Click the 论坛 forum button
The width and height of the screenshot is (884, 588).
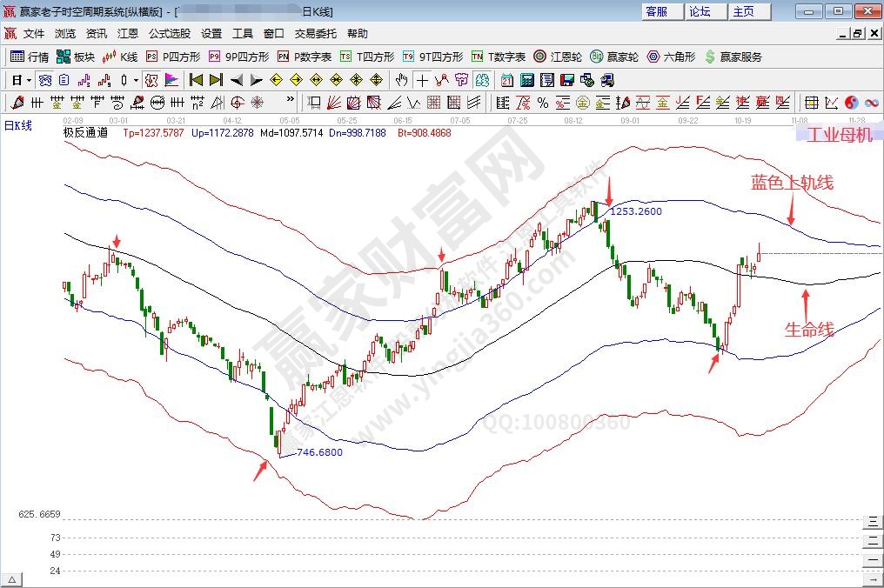[x=700, y=11]
